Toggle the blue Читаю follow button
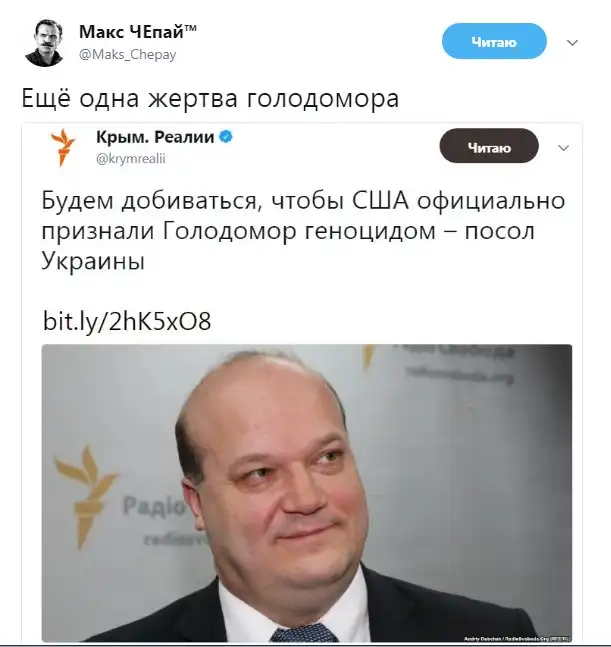 click(494, 41)
